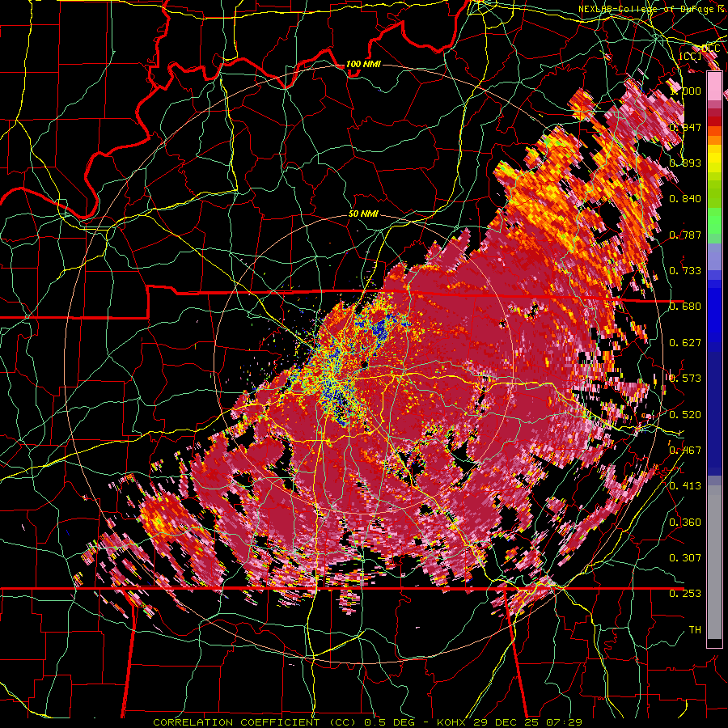Click the 0.733 scale value
This screenshot has height=728, width=728.
[685, 271]
